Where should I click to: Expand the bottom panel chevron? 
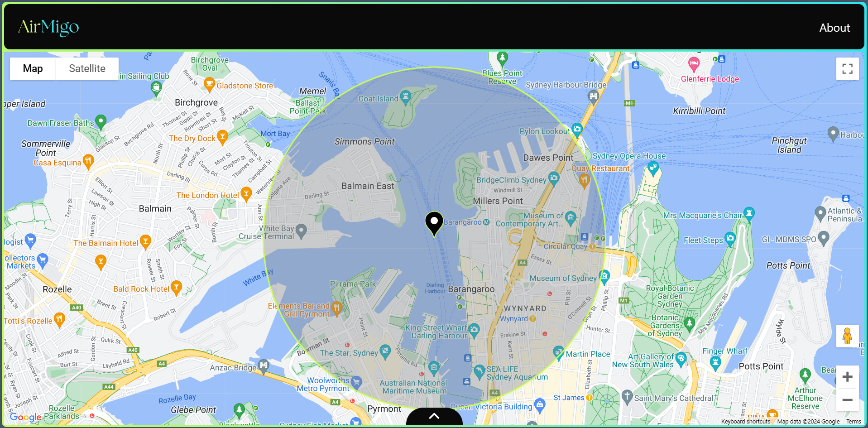[x=434, y=416]
